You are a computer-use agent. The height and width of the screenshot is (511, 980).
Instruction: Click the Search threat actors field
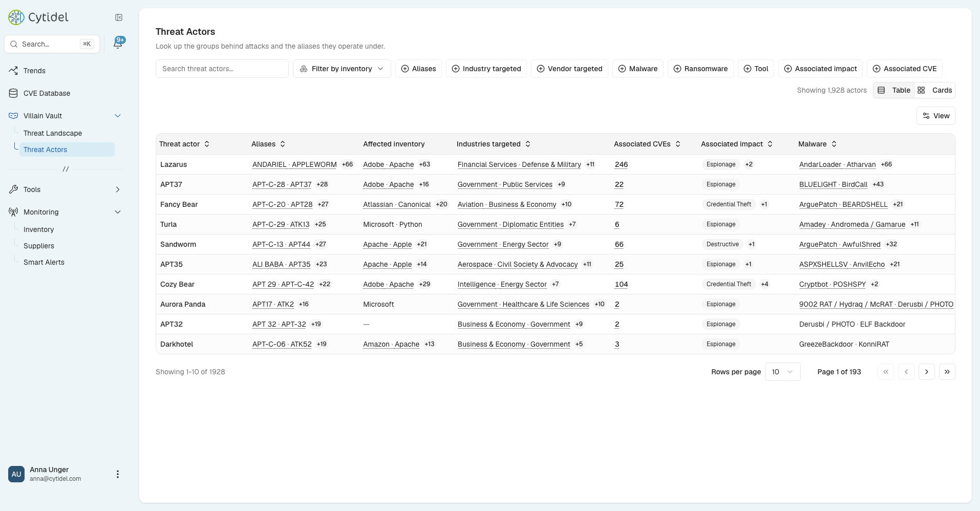pos(222,69)
